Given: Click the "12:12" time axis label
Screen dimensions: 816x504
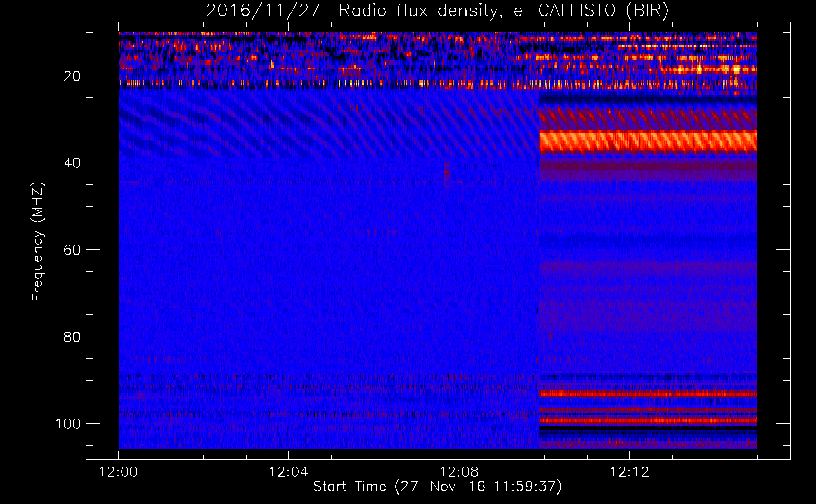Looking at the screenshot, I should click(629, 472).
